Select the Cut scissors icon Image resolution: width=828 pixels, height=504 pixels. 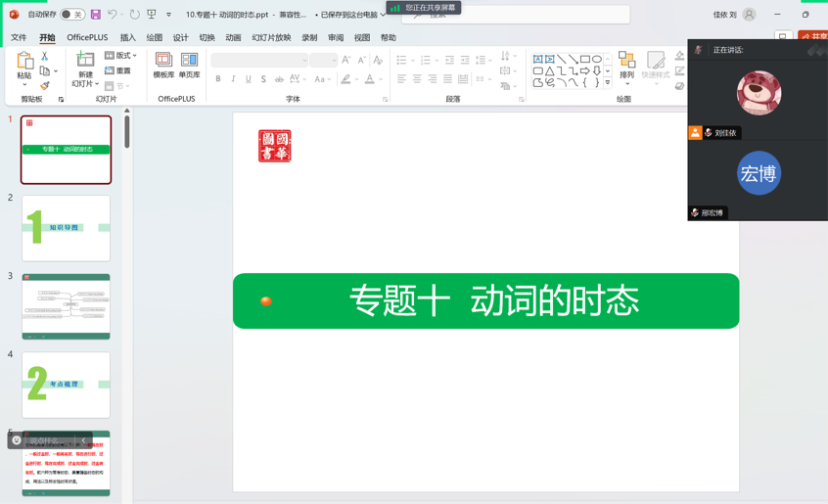coord(44,57)
